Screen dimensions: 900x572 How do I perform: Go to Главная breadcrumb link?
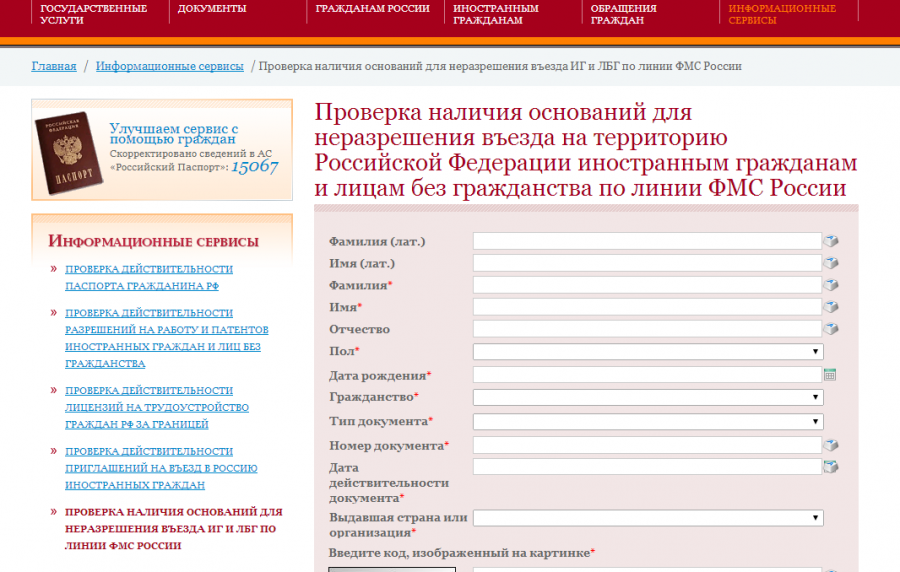coord(54,66)
